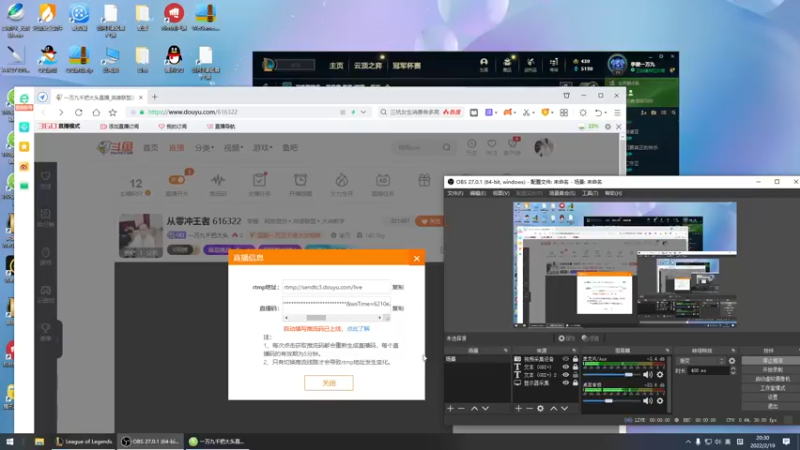Screen dimensions: 800x450
Task: Open OBS Scene Transitions panel dock menu icon
Action: click(733, 351)
